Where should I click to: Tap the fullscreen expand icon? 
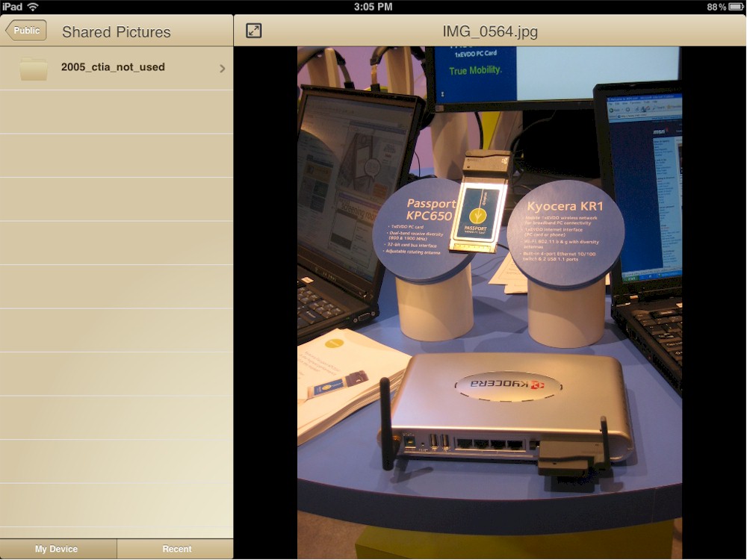coord(253,31)
